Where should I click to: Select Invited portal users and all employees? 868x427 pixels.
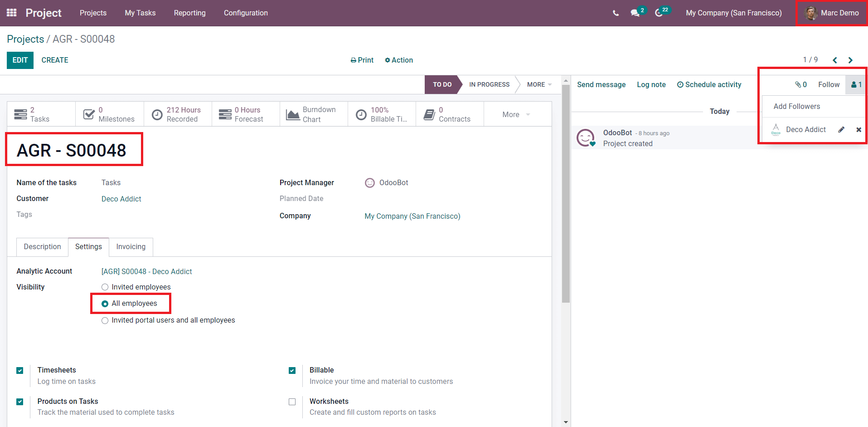(105, 320)
